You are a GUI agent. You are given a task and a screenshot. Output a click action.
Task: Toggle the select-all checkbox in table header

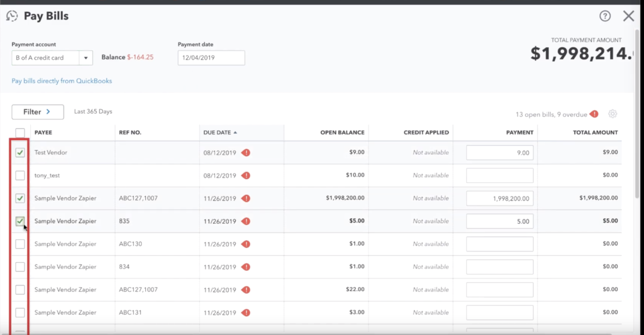[19, 133]
